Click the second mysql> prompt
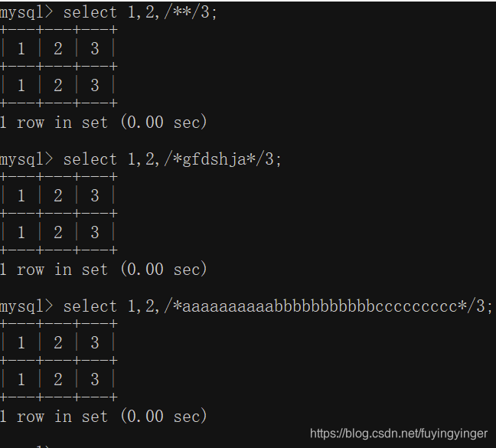 pyautogui.click(x=27, y=159)
